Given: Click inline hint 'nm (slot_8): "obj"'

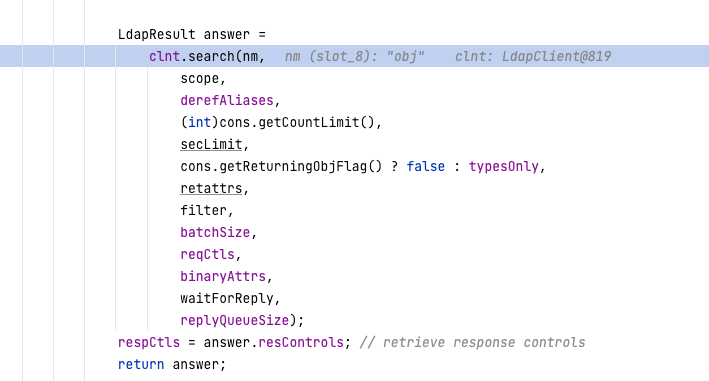Looking at the screenshot, I should coord(354,56).
